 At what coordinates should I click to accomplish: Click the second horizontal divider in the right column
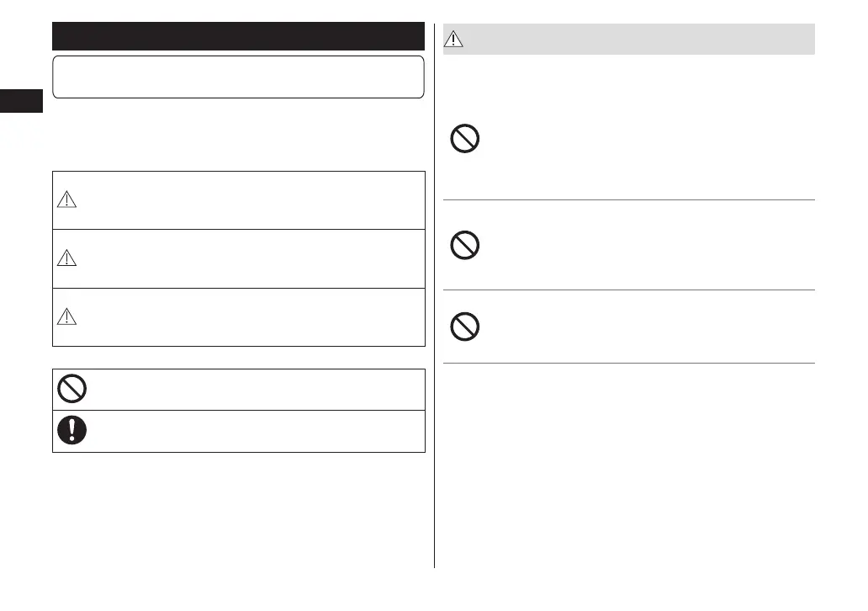pos(629,290)
